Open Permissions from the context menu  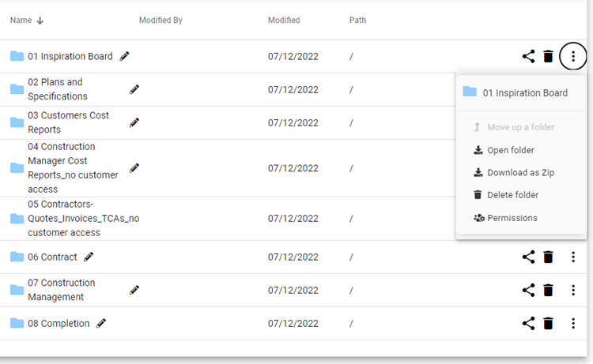tap(512, 218)
